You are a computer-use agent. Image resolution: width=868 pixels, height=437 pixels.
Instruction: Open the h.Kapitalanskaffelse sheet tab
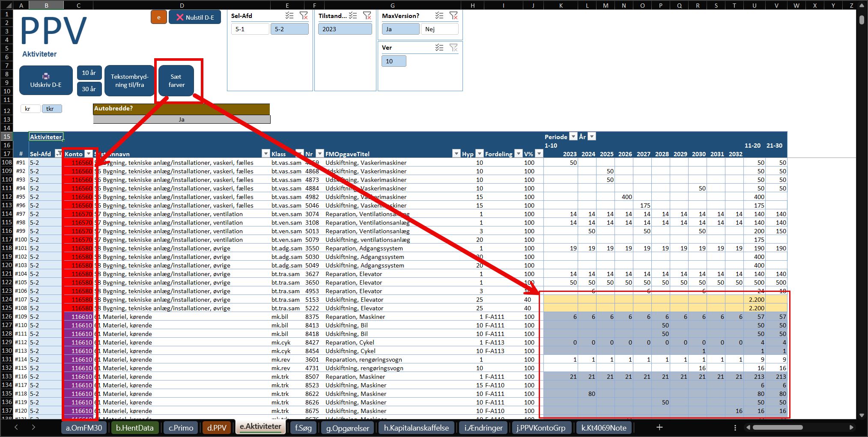416,428
